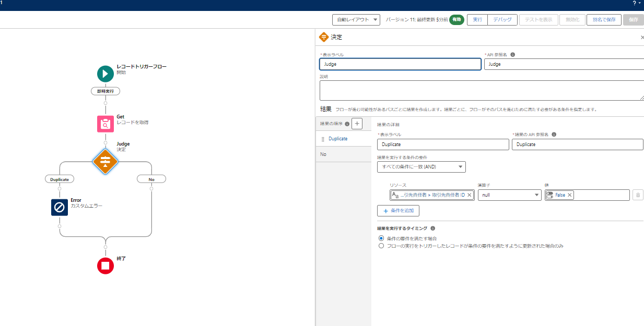This screenshot has width=644, height=326.
Task: Focus the display label field with Judge
Action: (x=400, y=64)
